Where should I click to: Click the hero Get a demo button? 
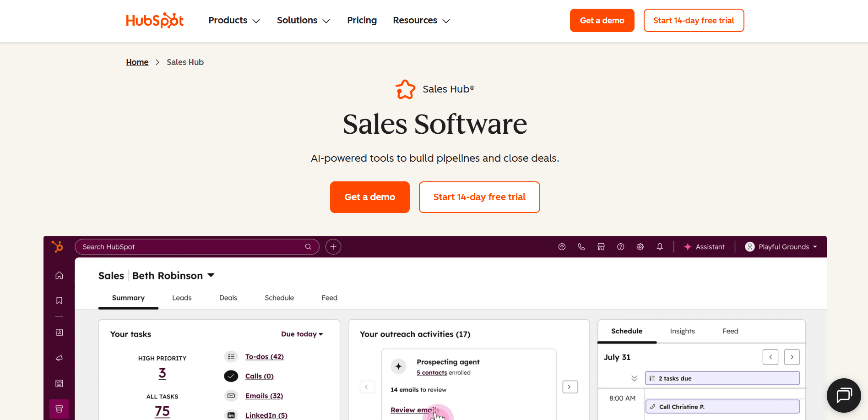click(x=370, y=197)
